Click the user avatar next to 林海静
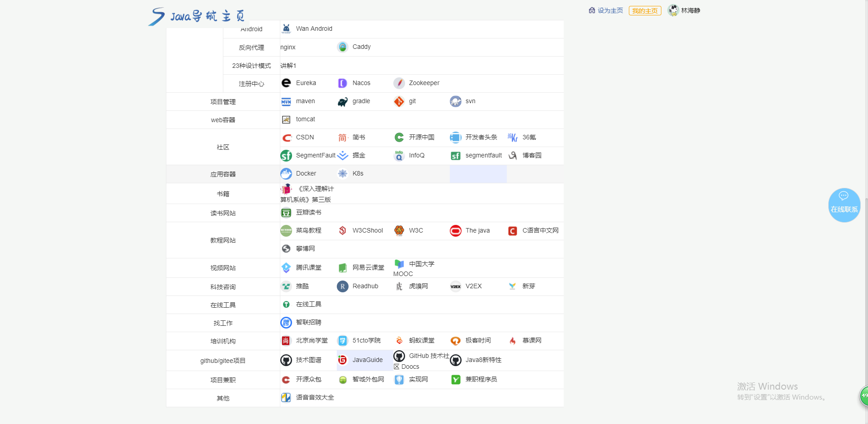This screenshot has width=868, height=424. (x=674, y=10)
